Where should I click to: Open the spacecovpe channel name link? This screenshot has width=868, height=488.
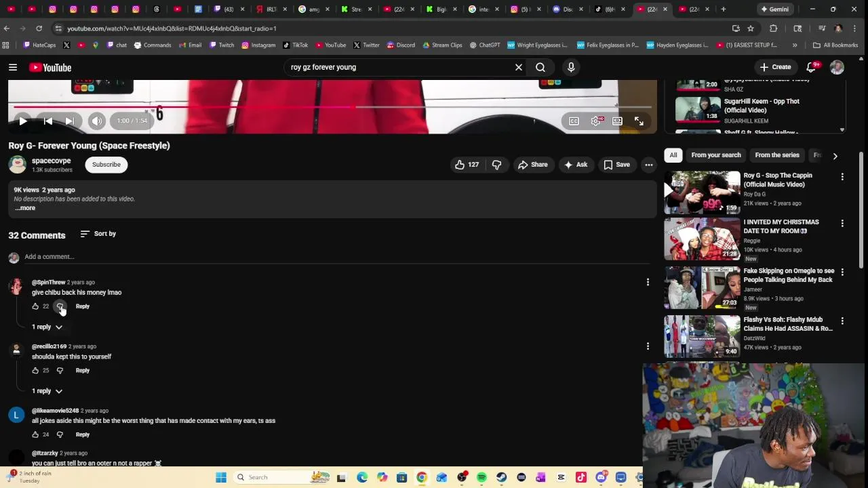coord(52,161)
